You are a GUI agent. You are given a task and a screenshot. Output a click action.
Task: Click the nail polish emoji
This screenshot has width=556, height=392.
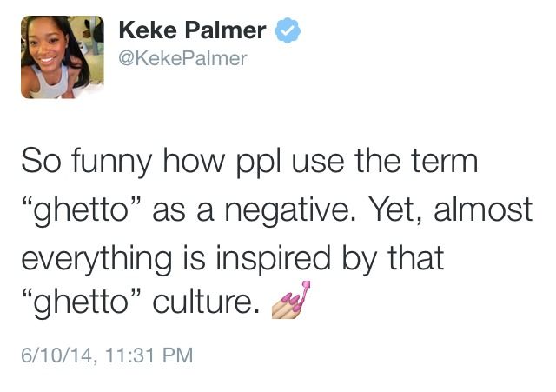tap(293, 297)
